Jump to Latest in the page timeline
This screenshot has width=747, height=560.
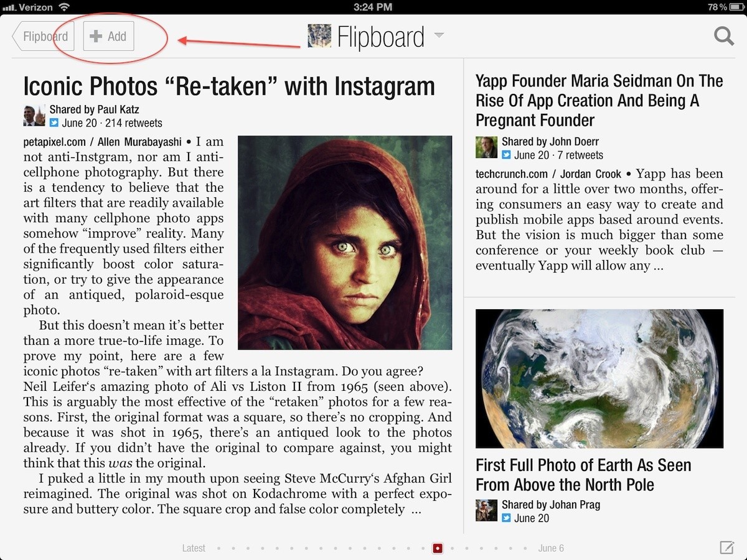(x=194, y=548)
